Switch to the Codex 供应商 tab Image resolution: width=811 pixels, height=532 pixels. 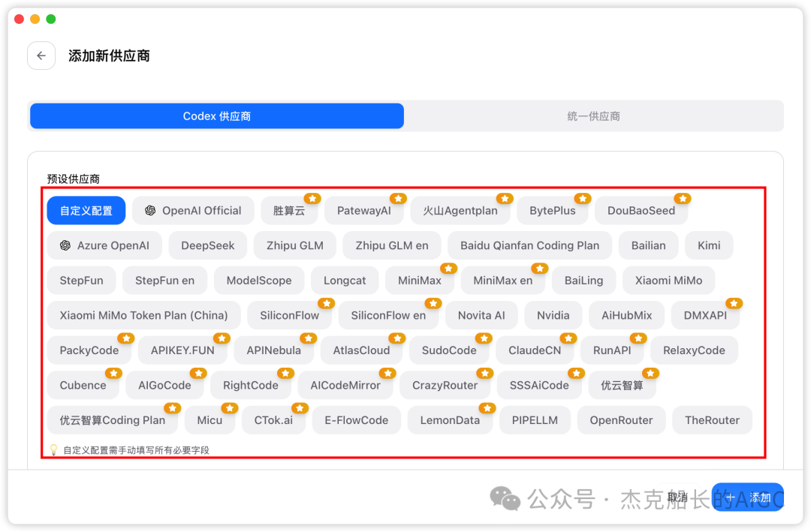pyautogui.click(x=217, y=116)
